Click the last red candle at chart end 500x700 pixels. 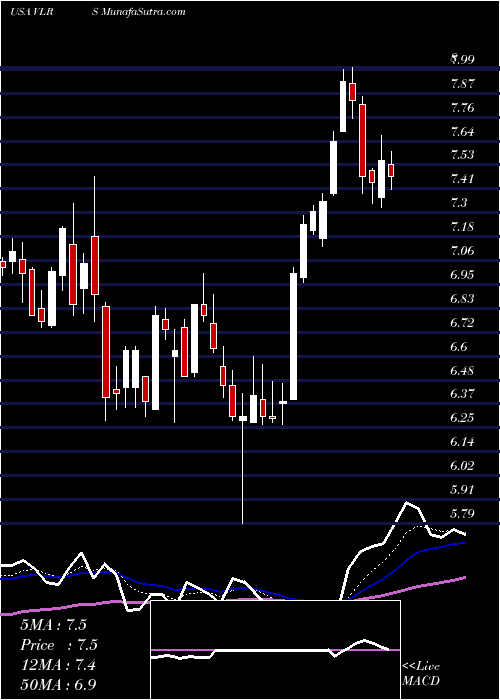[391, 171]
